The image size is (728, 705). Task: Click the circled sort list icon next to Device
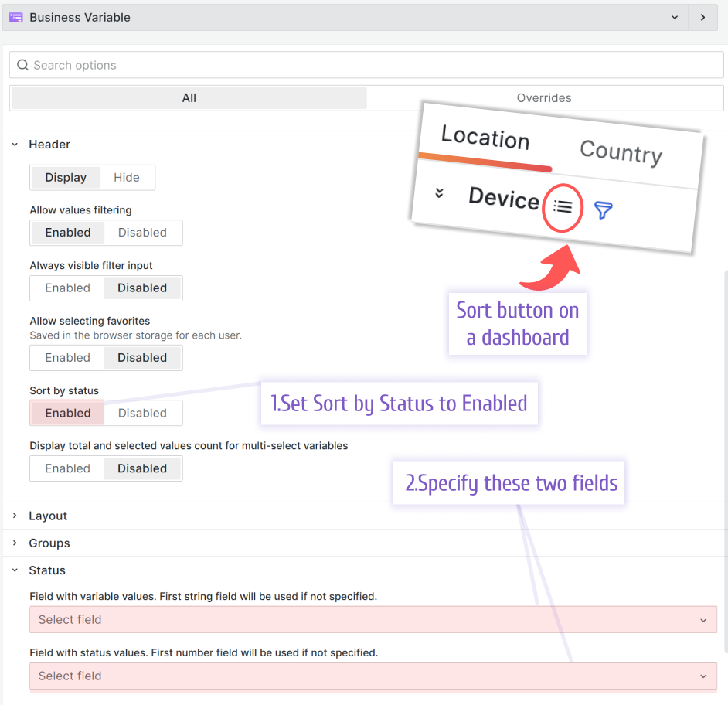[562, 208]
